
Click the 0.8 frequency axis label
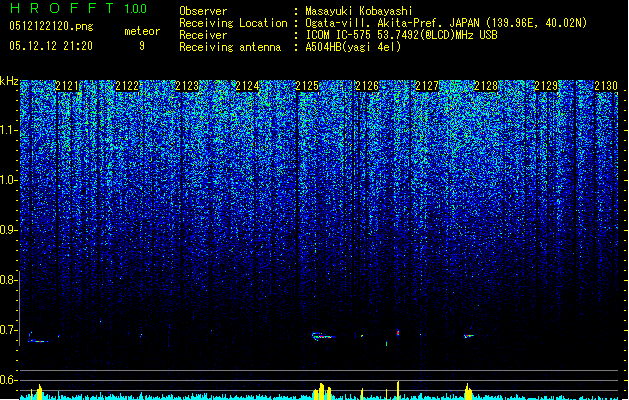(x=8, y=280)
